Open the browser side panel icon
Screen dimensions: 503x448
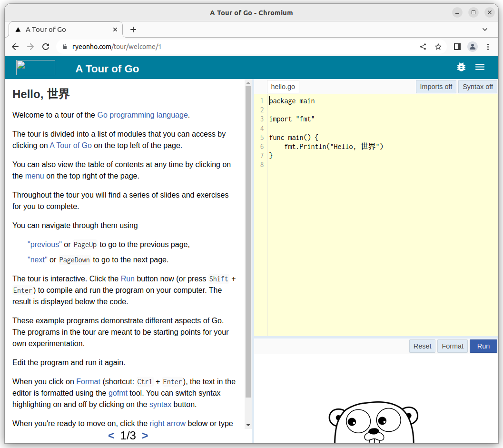click(x=457, y=47)
